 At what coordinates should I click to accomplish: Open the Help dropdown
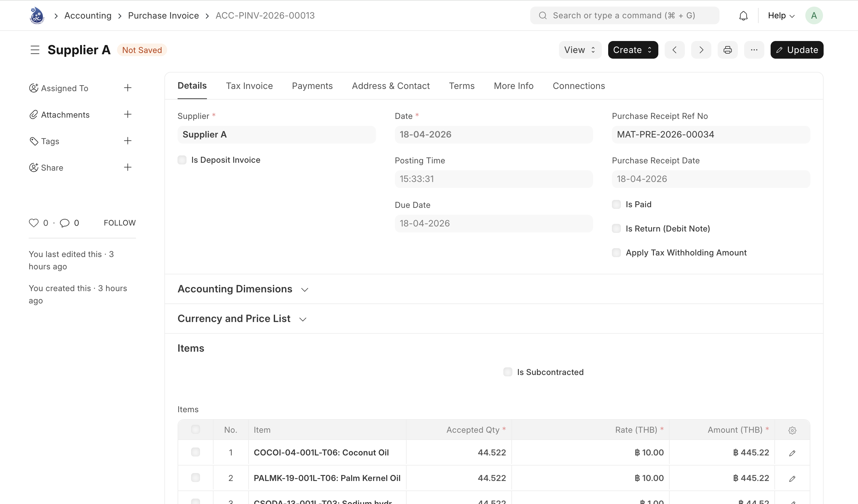(781, 16)
